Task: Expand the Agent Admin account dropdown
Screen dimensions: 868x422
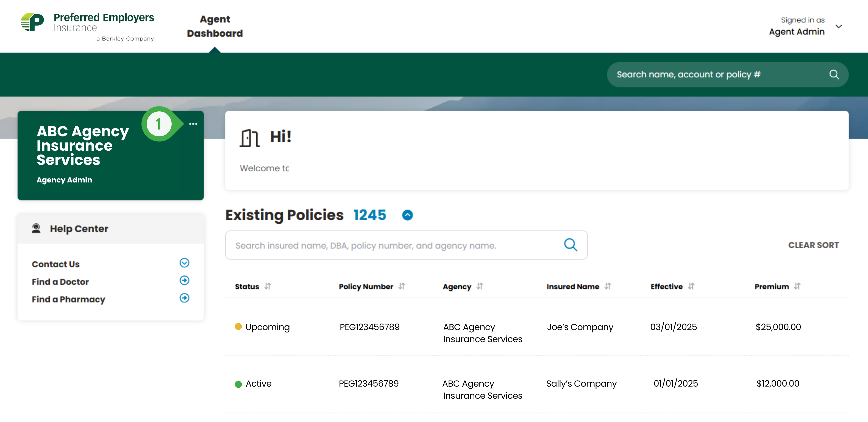Action: coord(839,26)
